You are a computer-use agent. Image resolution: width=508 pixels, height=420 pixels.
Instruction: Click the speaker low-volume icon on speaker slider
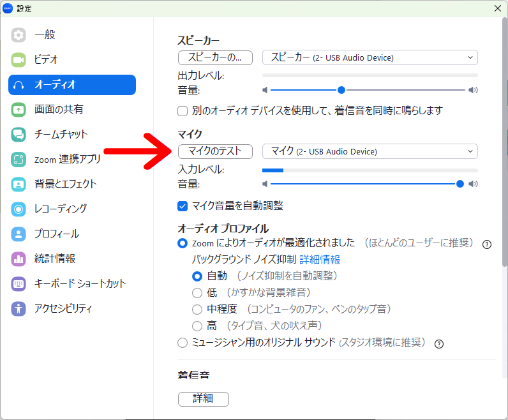[265, 90]
